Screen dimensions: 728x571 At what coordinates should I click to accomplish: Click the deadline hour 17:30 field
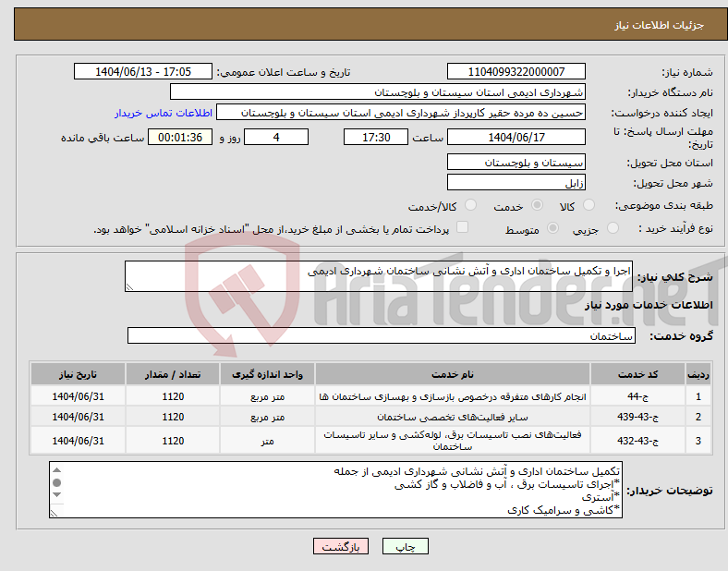376,137
